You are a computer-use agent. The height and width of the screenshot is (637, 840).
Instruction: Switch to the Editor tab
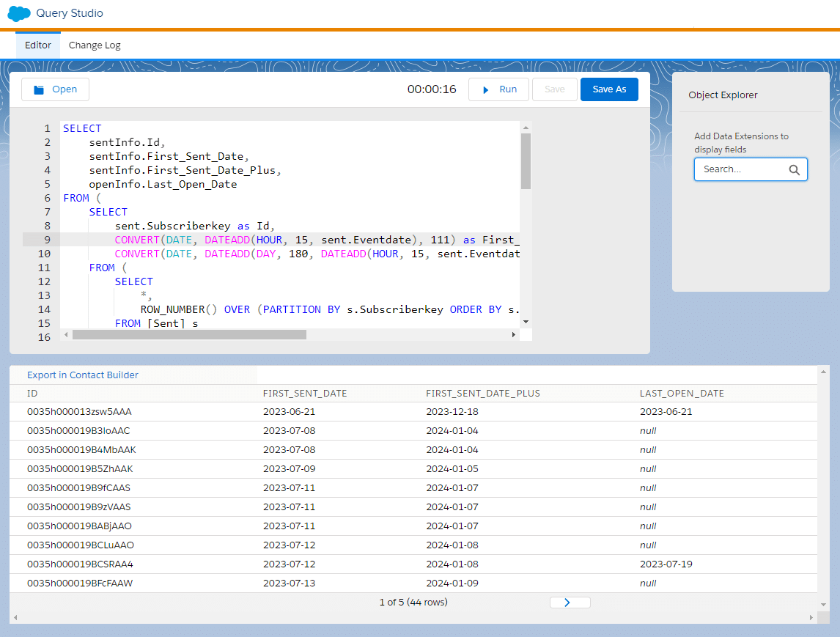click(38, 45)
